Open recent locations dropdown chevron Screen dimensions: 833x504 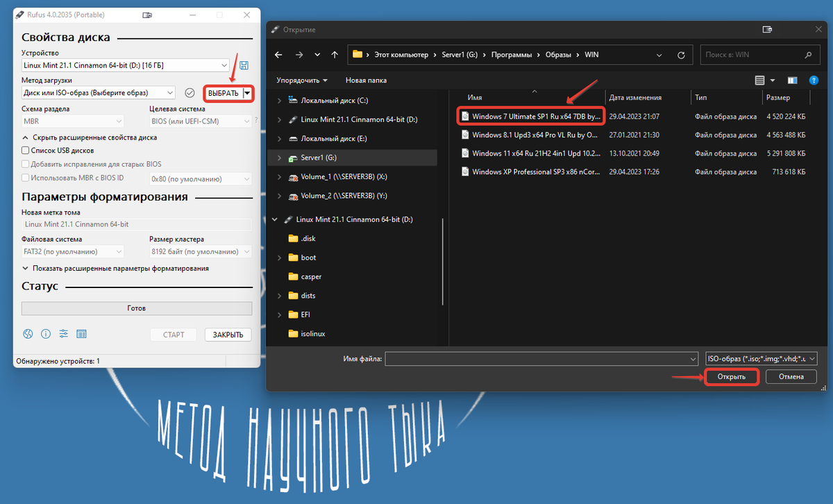318,54
